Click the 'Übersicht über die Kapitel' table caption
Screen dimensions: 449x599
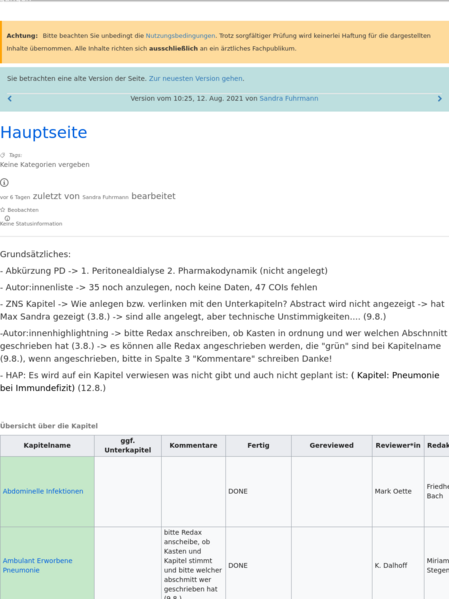point(49,426)
